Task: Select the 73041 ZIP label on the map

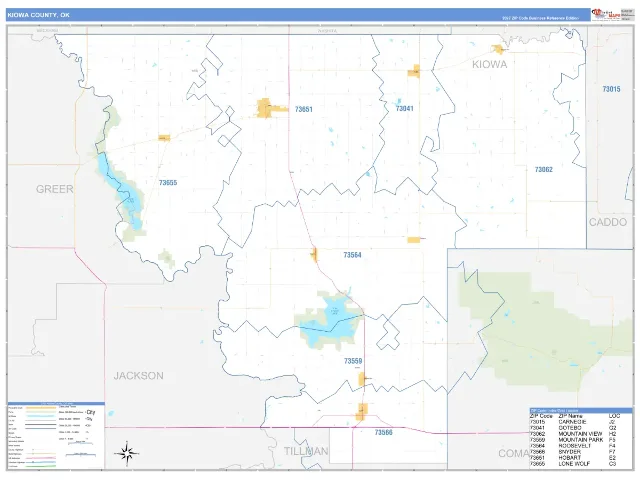Action: point(404,109)
